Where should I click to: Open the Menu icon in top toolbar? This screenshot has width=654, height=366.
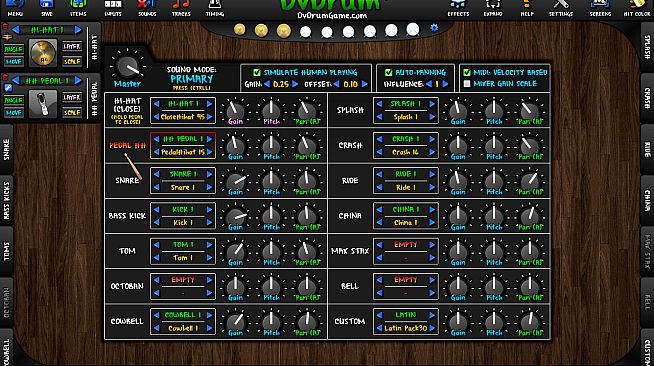15,8
